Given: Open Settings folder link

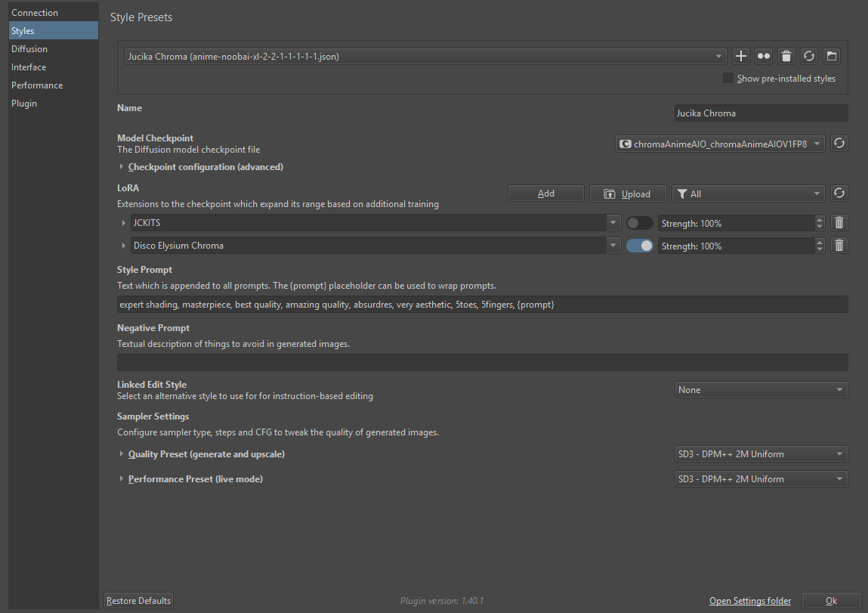Looking at the screenshot, I should pos(750,601).
